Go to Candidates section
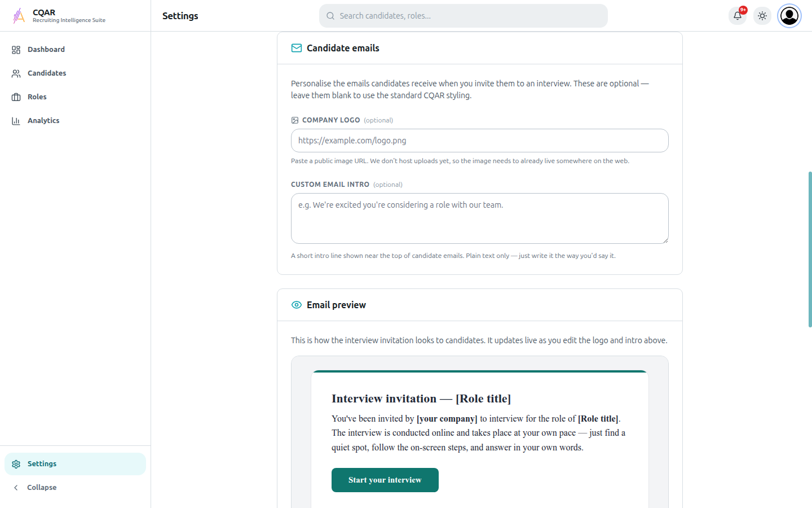812x508 pixels. 75,73
